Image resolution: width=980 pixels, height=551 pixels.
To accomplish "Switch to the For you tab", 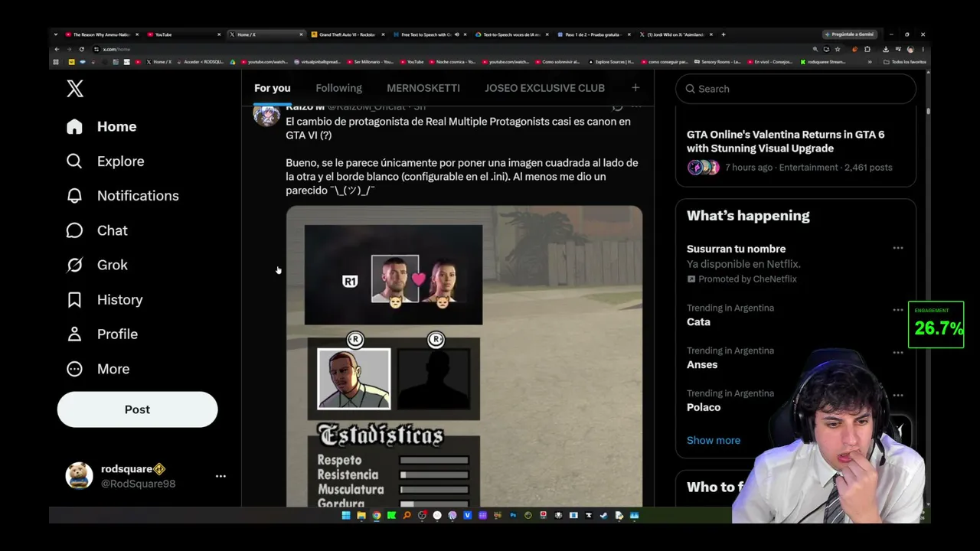I will tap(273, 88).
